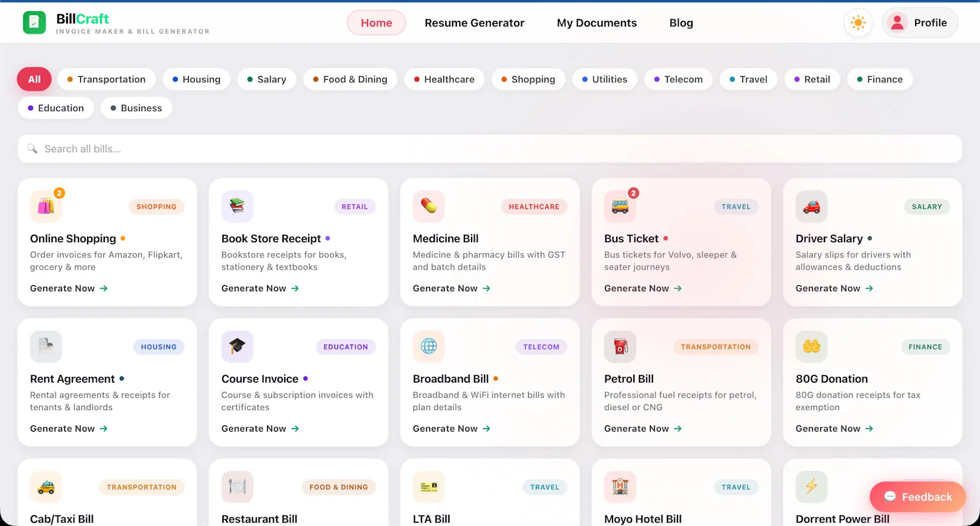Filter bills by Healthcare chip
This screenshot has height=526, width=980.
click(444, 79)
